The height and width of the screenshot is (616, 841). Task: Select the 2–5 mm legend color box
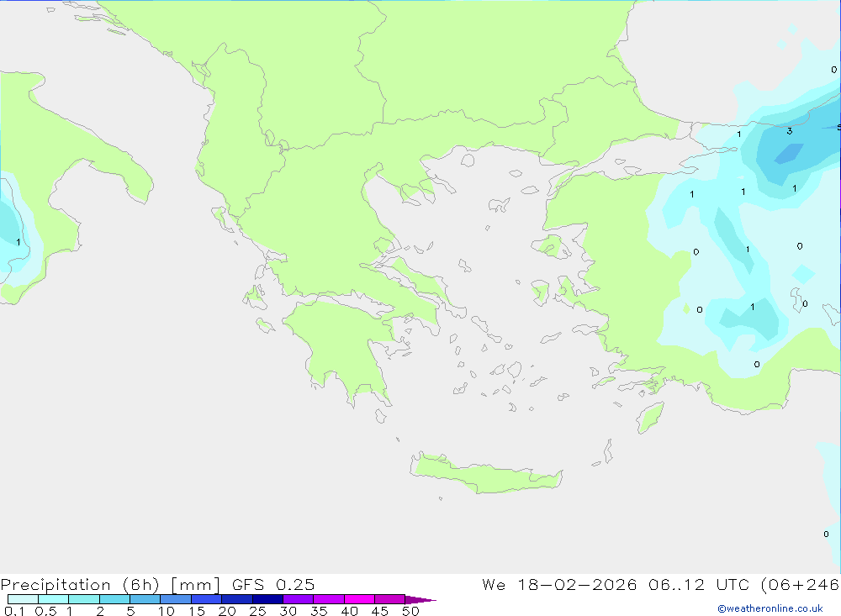click(x=114, y=599)
